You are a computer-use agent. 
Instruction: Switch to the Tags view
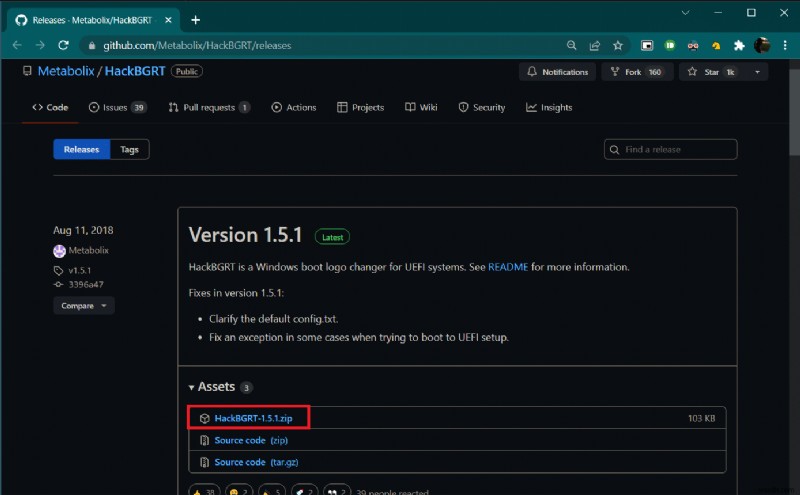[x=129, y=149]
